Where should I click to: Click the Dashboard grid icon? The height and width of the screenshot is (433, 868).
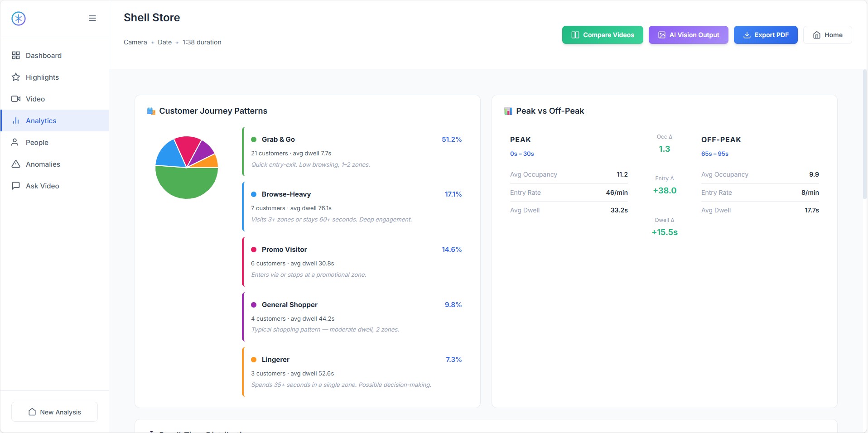16,55
